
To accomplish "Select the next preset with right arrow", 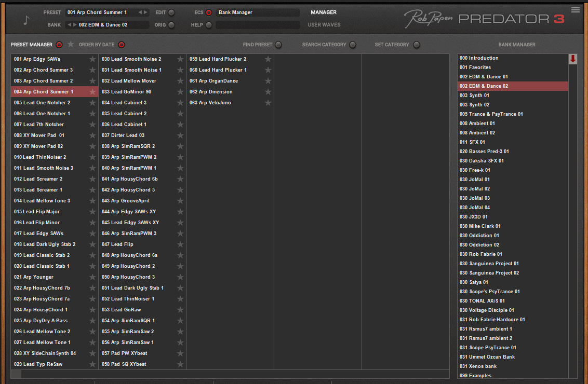I will coord(145,12).
